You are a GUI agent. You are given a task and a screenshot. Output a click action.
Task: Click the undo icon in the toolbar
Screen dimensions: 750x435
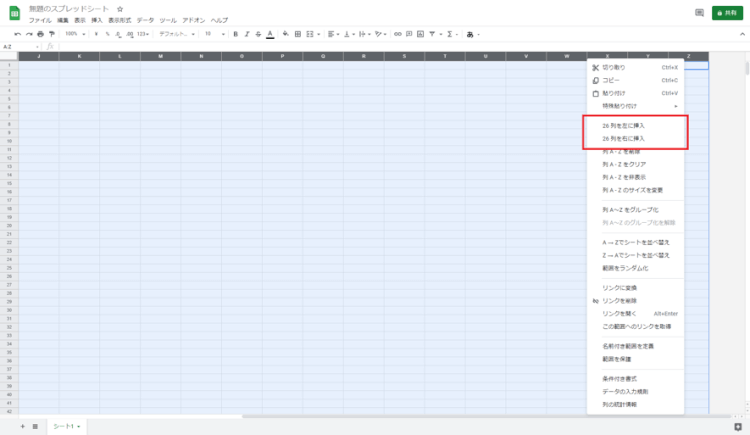pyautogui.click(x=18, y=33)
